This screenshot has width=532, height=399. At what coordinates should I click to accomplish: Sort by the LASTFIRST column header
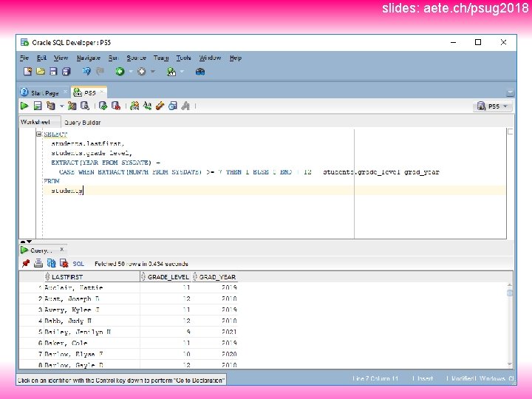pos(92,277)
